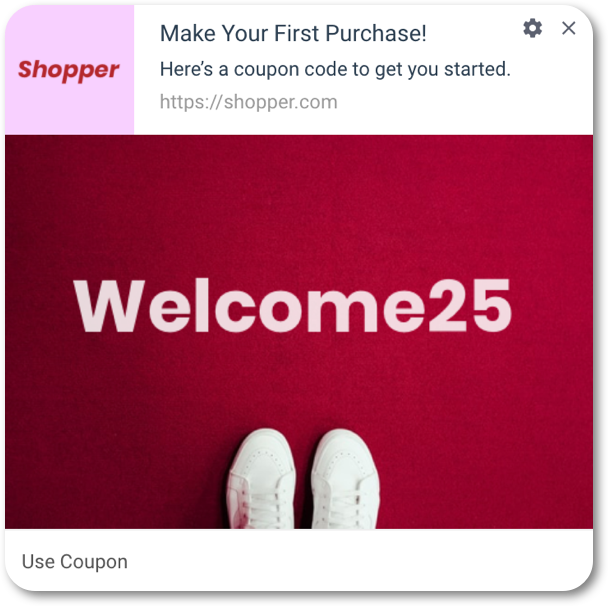Click the right white sneaker
Viewport: 608px width, 606px height.
tap(344, 479)
